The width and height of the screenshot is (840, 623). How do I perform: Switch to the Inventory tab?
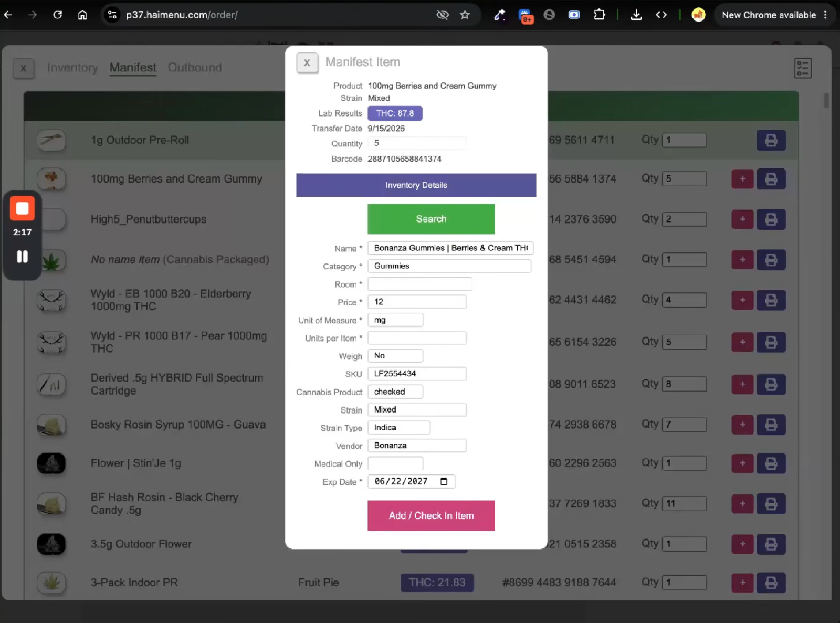coord(72,68)
